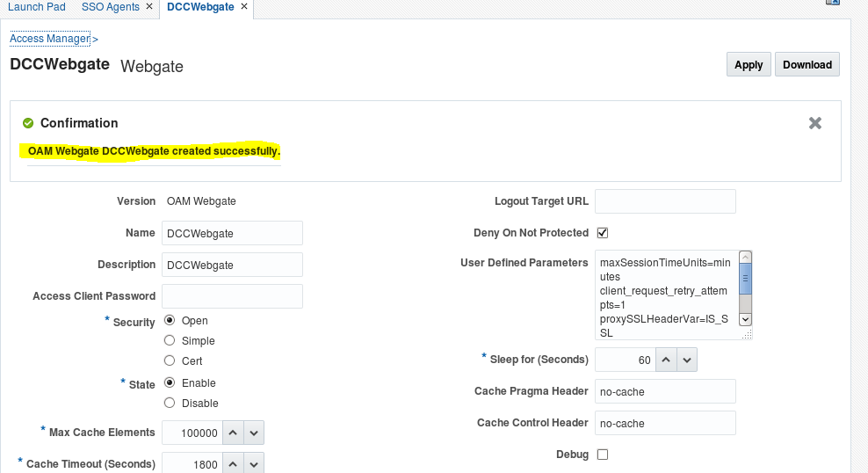Close the SSO Agents tab
868x473 pixels.
pos(148,7)
